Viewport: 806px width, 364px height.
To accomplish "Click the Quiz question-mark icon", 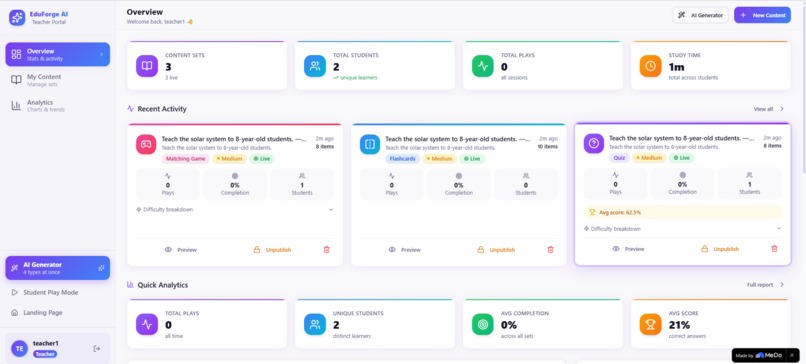I will click(x=594, y=143).
